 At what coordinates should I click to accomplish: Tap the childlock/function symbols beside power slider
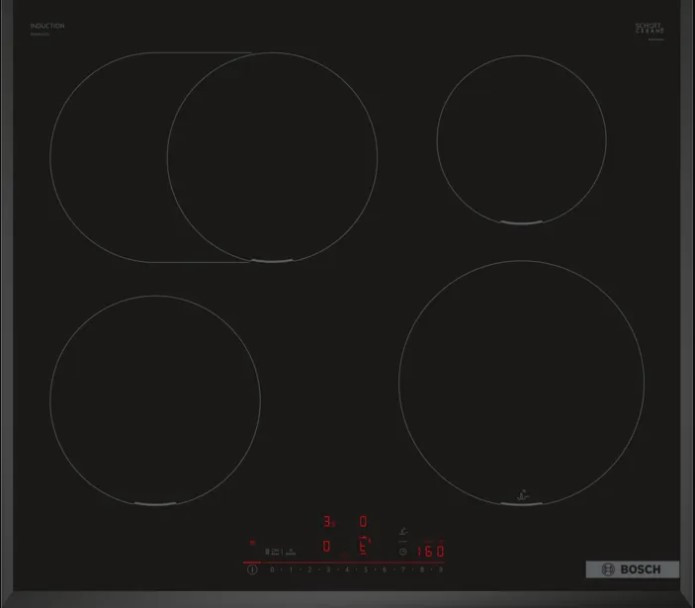point(279,551)
